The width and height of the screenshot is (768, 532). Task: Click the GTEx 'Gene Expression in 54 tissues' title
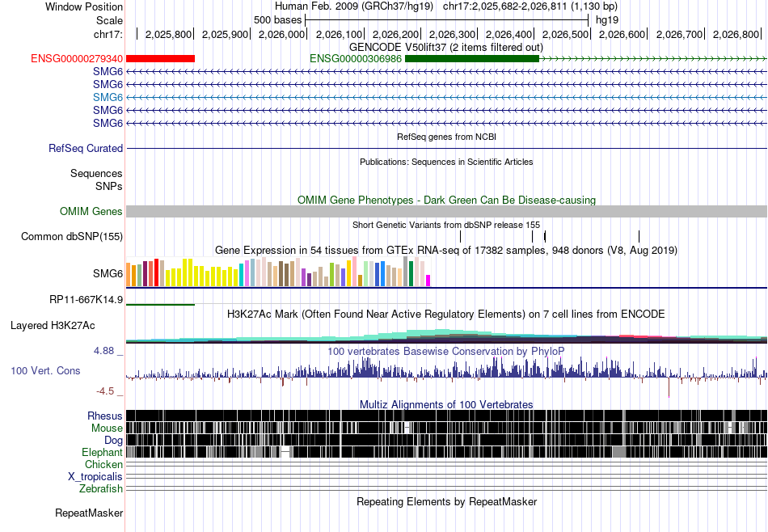tap(446, 251)
